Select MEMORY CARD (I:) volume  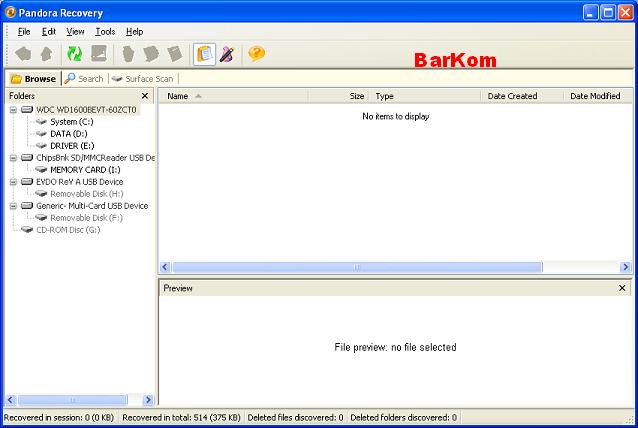85,170
